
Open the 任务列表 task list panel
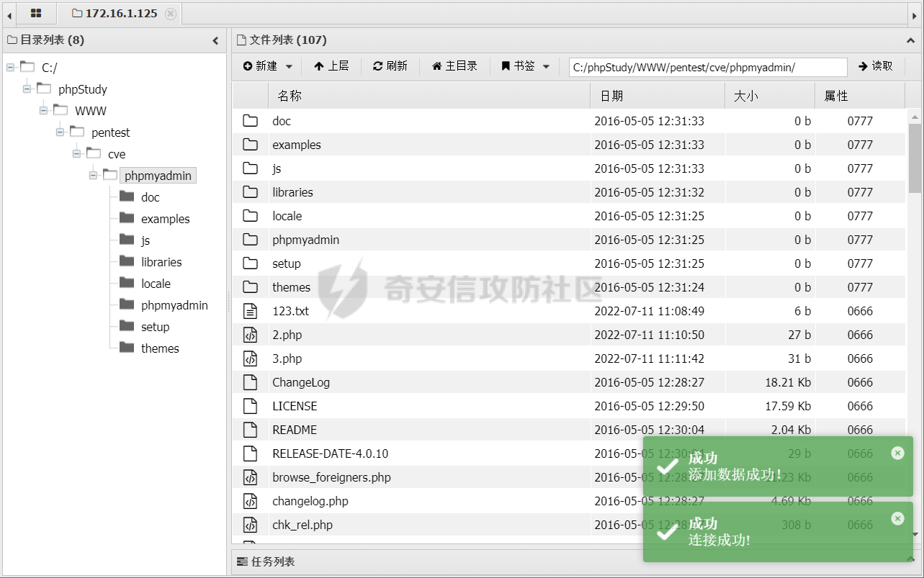point(266,561)
